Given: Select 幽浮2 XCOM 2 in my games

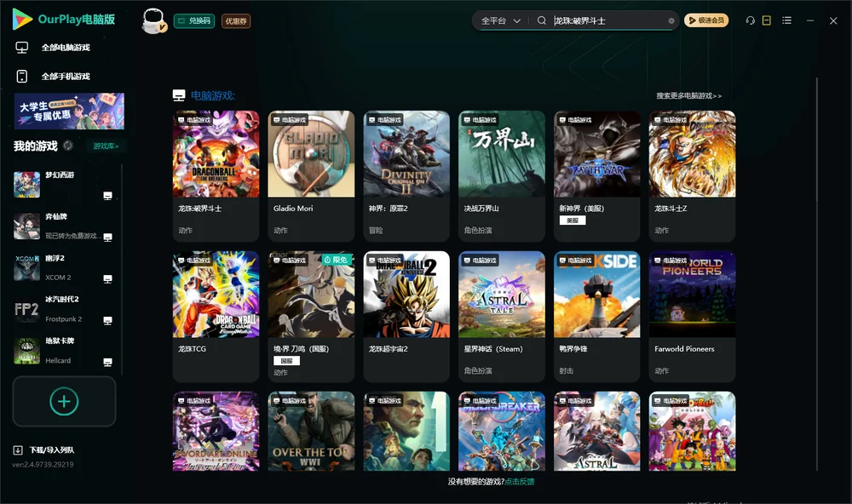Looking at the screenshot, I should 64,267.
